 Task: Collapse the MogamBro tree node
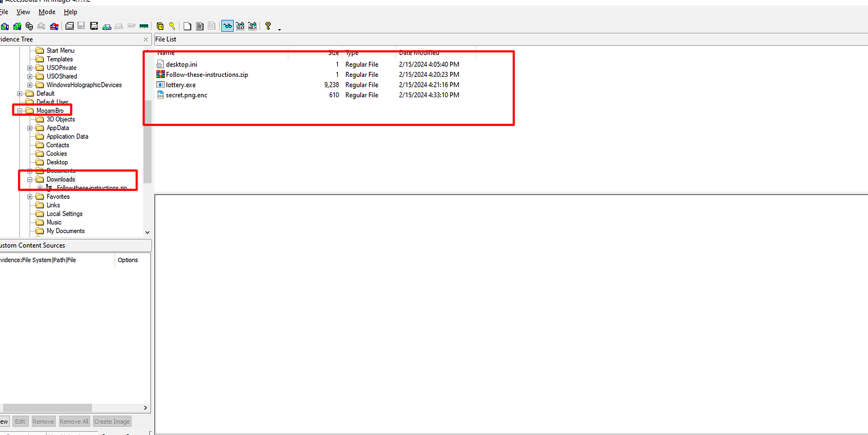(20, 110)
